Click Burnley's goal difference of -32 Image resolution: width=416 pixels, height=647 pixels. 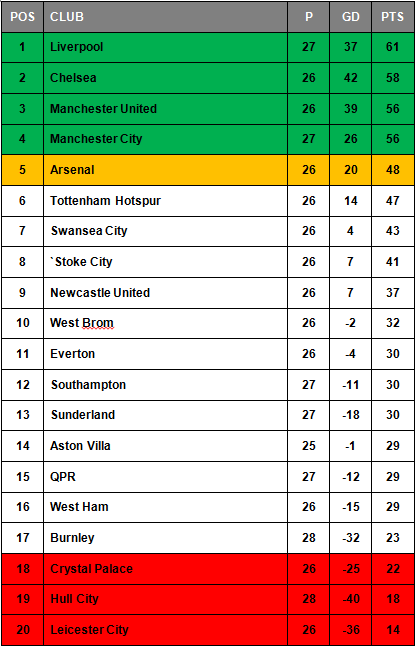350,538
